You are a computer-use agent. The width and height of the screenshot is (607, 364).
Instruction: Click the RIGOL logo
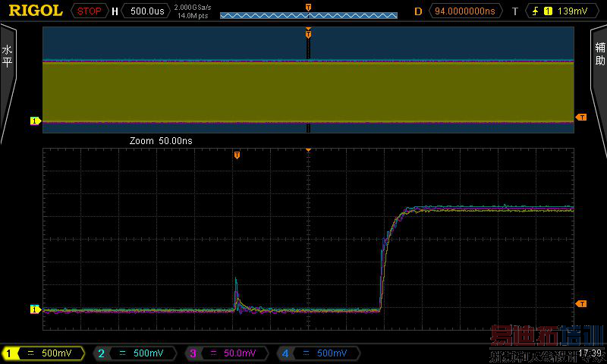pos(36,11)
